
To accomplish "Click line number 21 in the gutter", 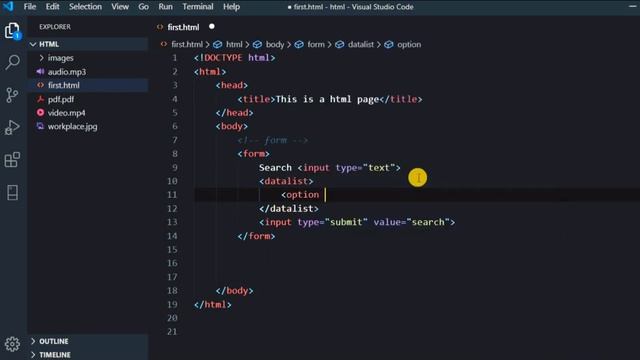I will [x=172, y=331].
